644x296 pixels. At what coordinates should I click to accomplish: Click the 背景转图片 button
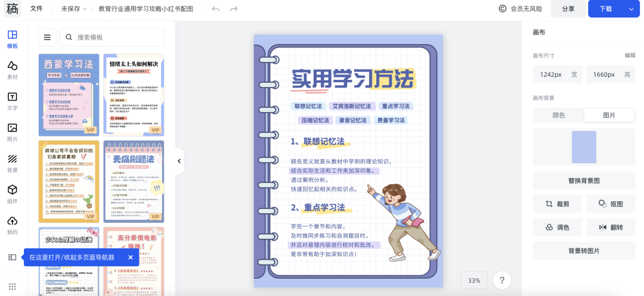pos(584,251)
